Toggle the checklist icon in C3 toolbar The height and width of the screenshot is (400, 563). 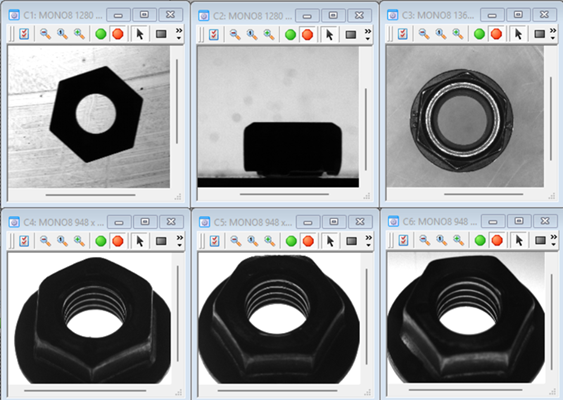[x=403, y=34]
